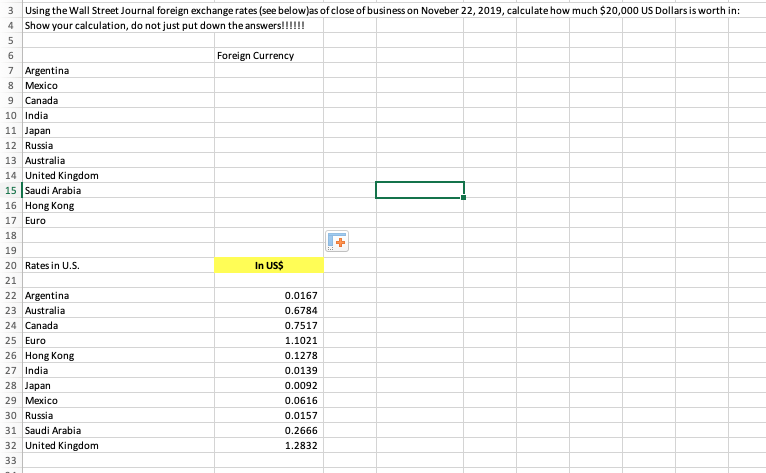Click the fill handle of the selected cell
The height and width of the screenshot is (473, 766).
(x=464, y=197)
